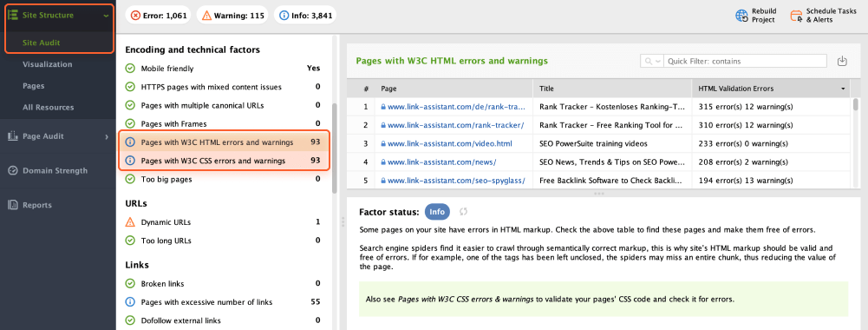
Task: Click the check icon beside Dofollow external links
Action: (x=130, y=320)
